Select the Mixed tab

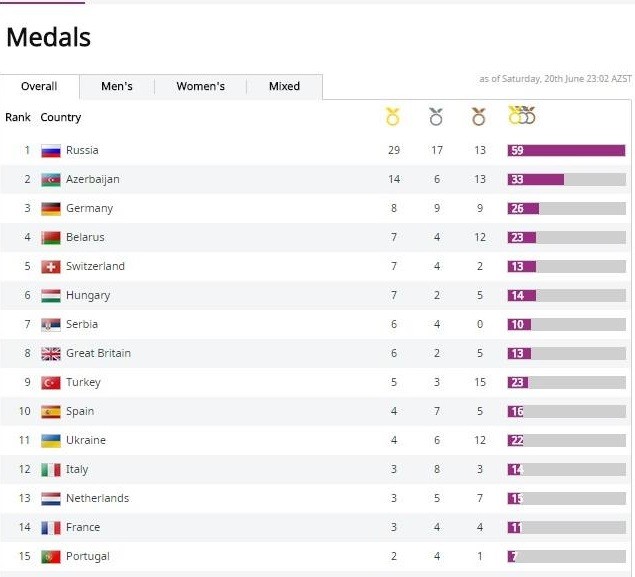[x=284, y=87]
